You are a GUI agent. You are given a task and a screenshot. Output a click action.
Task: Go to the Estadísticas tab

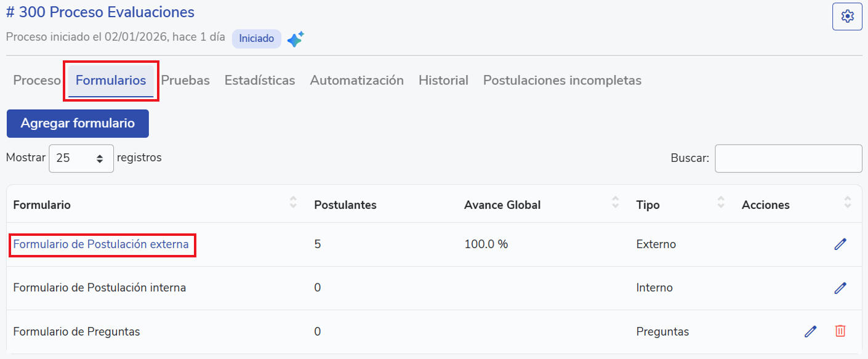point(259,81)
